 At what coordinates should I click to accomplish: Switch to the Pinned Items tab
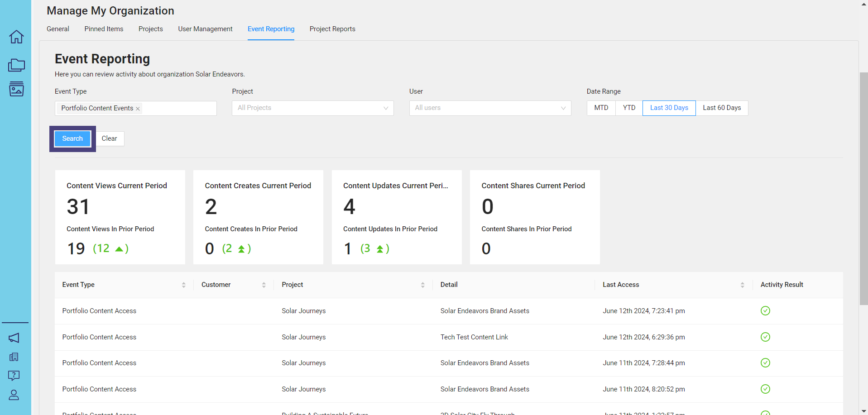tap(104, 29)
